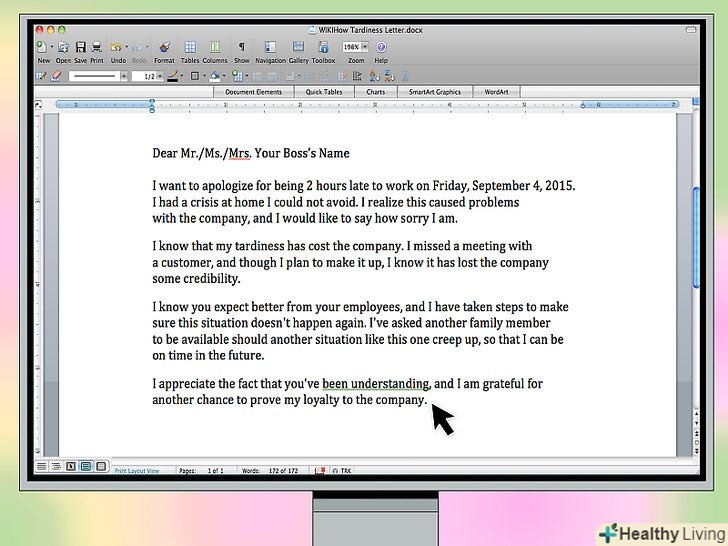Image resolution: width=728 pixels, height=546 pixels.
Task: Open the Insert Table dropdown arrow
Action: tap(247, 76)
